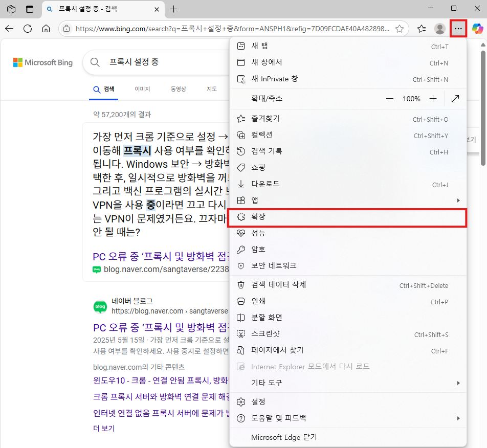Open '크롬 프록시 서버와 방화벽' link
This screenshot has height=448, width=487.
[x=161, y=397]
